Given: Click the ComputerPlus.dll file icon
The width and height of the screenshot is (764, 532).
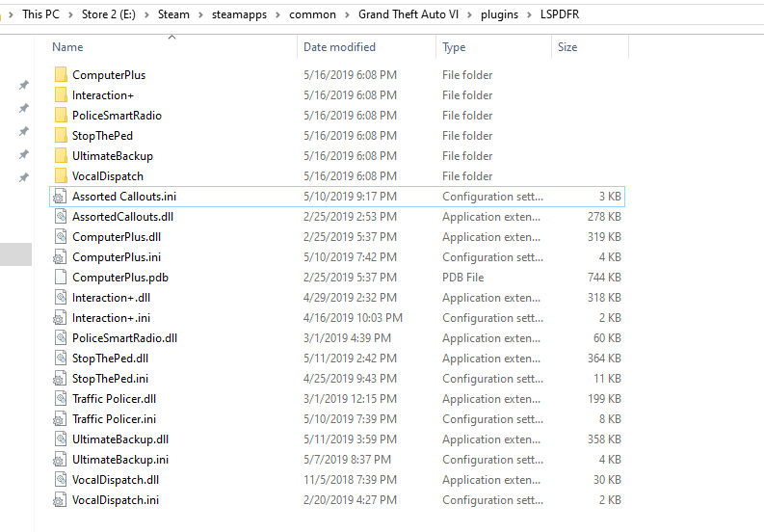Looking at the screenshot, I should [61, 236].
